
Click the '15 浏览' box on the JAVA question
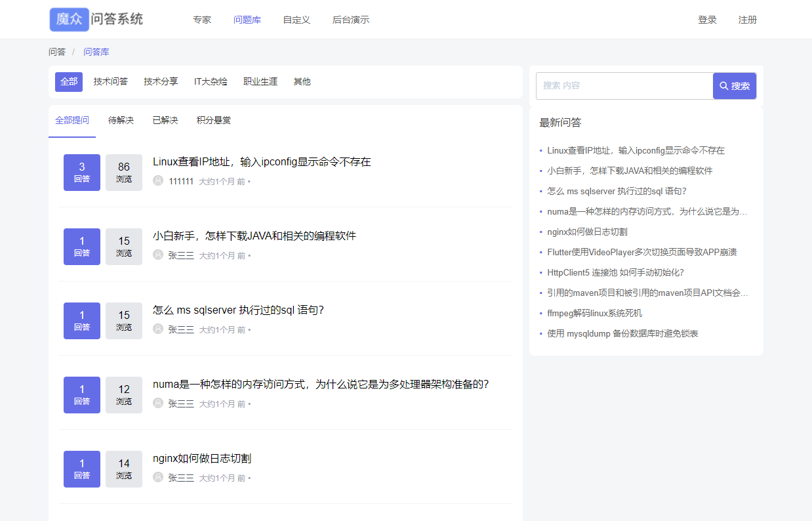coord(124,247)
